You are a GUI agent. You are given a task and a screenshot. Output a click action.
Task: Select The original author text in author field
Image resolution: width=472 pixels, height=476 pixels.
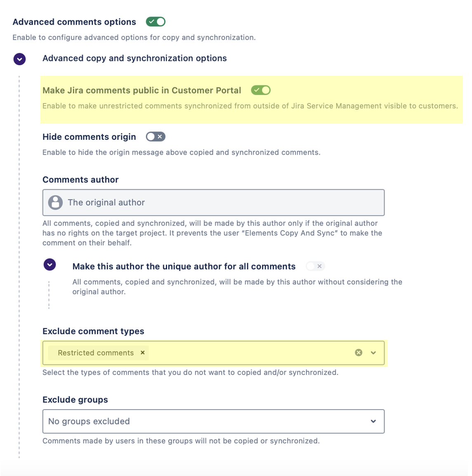click(x=106, y=203)
